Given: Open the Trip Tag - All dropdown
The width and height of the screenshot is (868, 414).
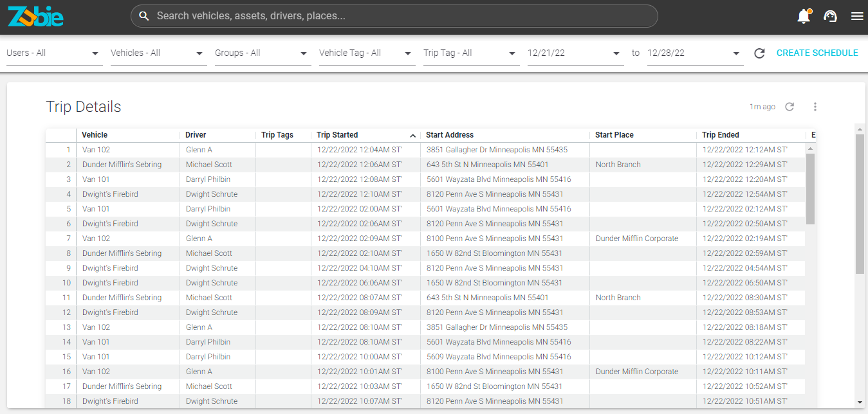Looking at the screenshot, I should coord(472,53).
